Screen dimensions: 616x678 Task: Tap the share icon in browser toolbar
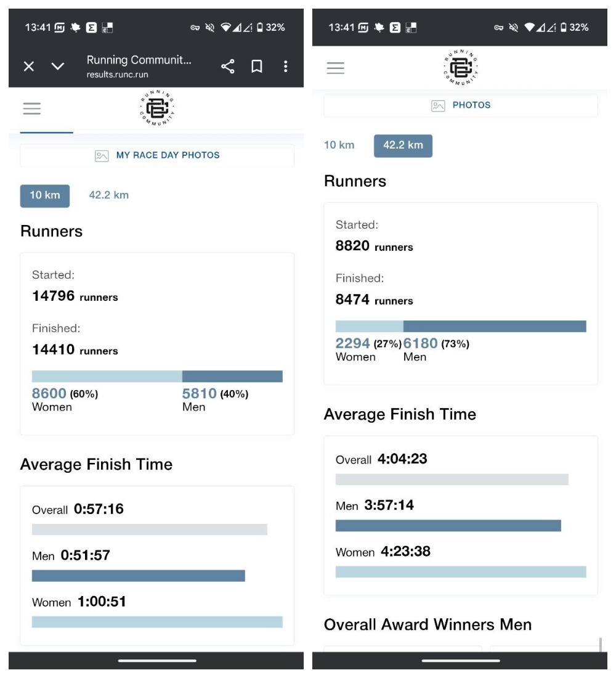[228, 66]
